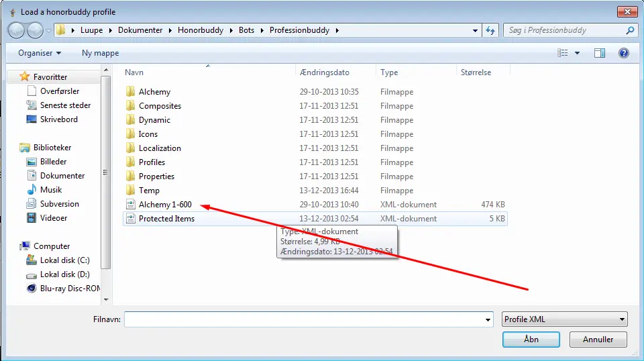This screenshot has width=644, height=361.
Task: Select the Profiles folder icon
Action: tap(131, 162)
